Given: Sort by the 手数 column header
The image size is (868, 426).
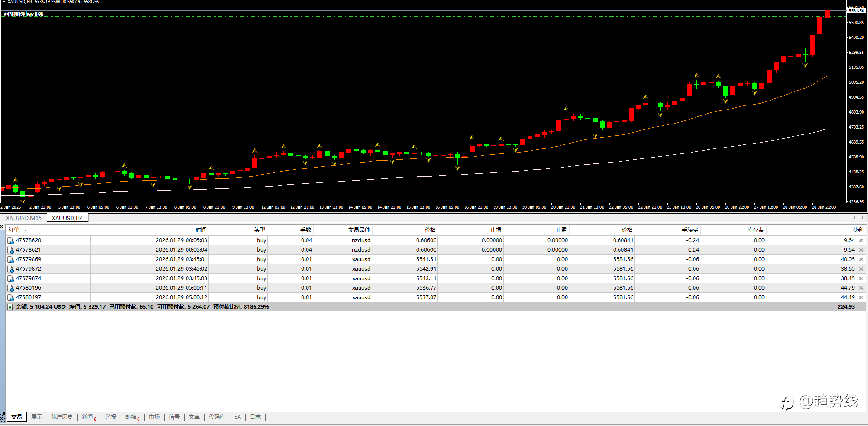Looking at the screenshot, I should point(290,230).
